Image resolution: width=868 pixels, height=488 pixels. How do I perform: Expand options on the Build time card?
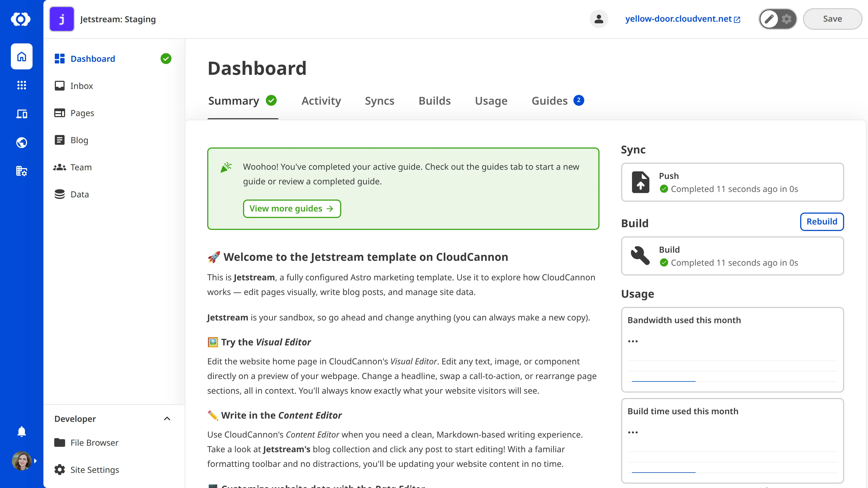[633, 432]
